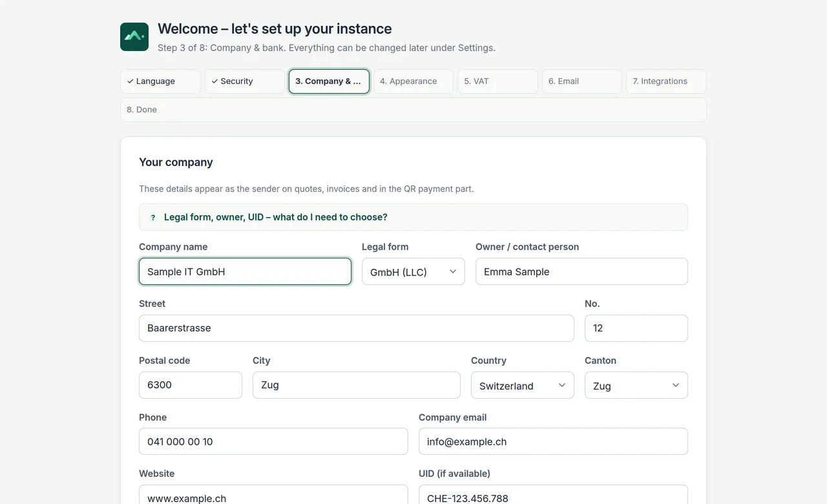Edit the Company email field
Viewport: 827px width, 504px height.
point(553,442)
